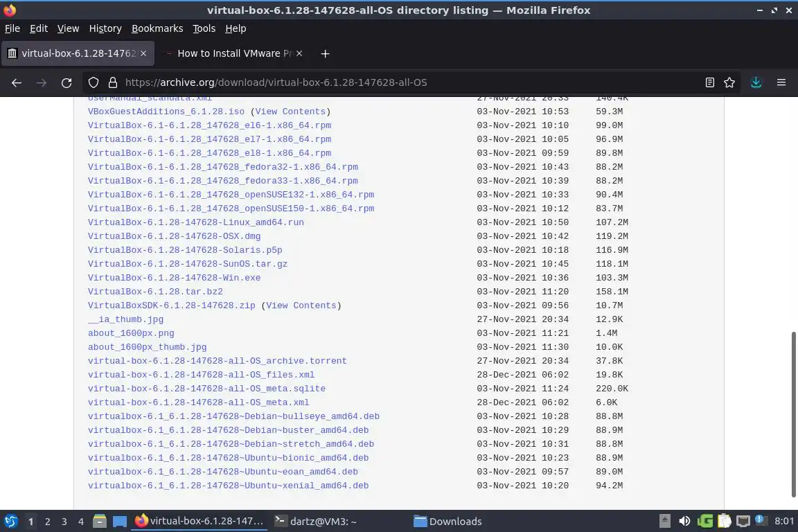Download the Ubuntu bionic amd64 deb
The width and height of the screenshot is (798, 532).
click(228, 458)
